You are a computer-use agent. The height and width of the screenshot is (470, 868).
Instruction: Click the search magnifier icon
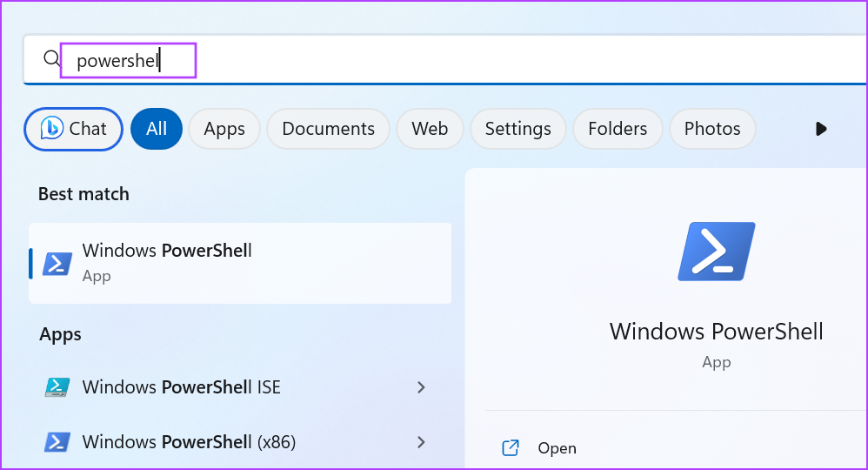[51, 58]
